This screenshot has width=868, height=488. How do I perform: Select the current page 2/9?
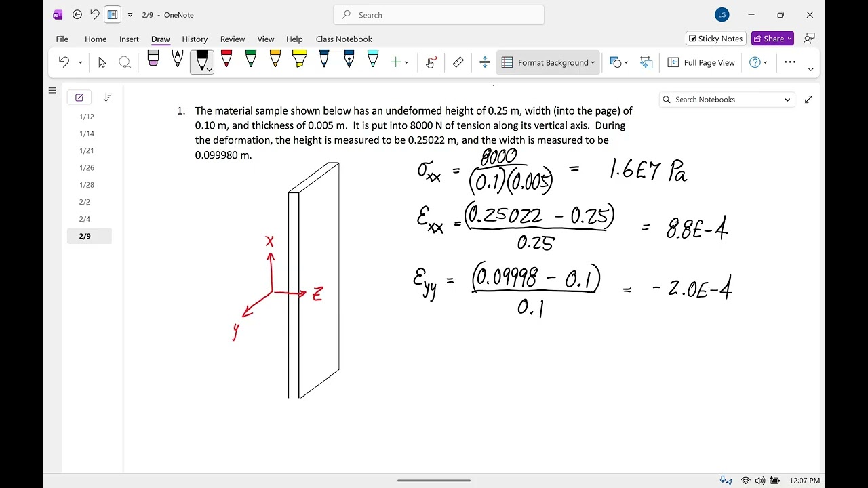tap(90, 236)
